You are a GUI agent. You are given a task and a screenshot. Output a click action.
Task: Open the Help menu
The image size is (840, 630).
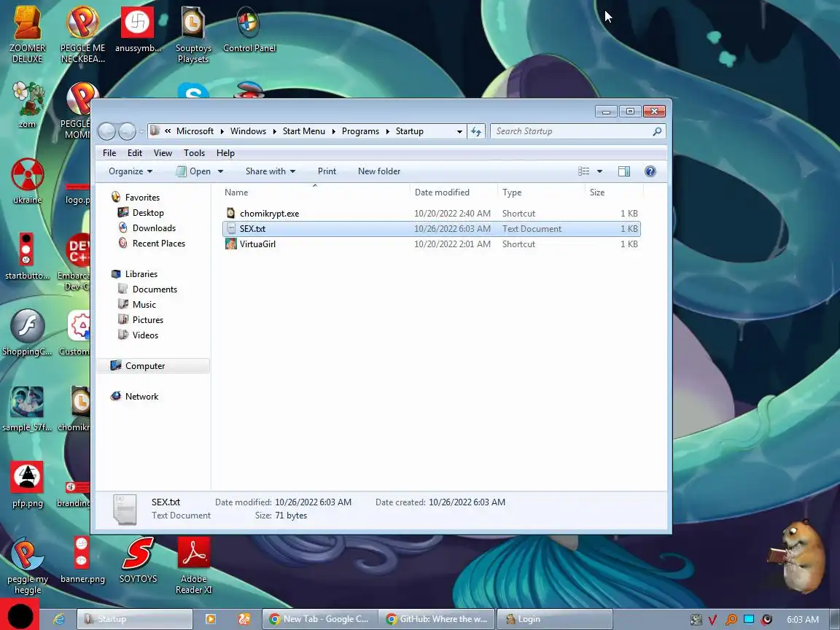click(225, 153)
